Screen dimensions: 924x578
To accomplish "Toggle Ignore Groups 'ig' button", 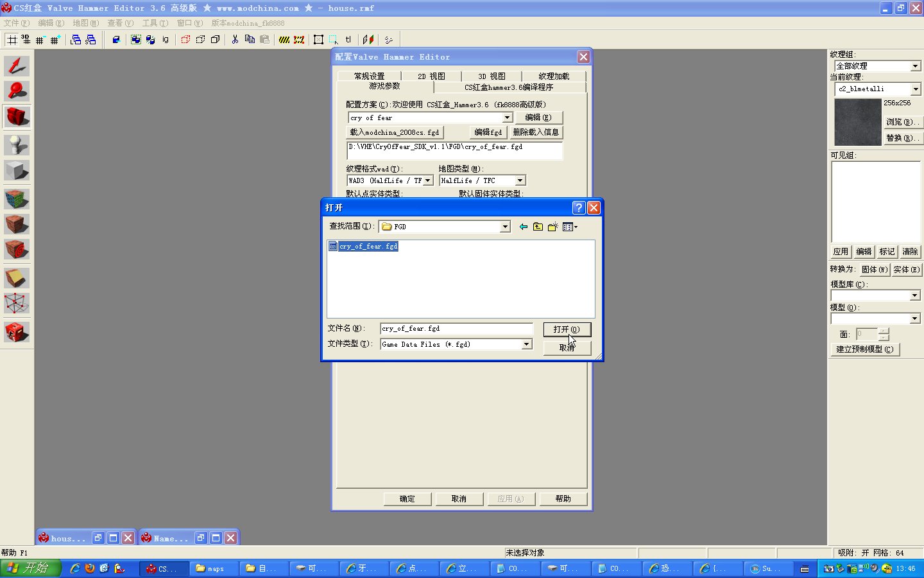I will [165, 40].
